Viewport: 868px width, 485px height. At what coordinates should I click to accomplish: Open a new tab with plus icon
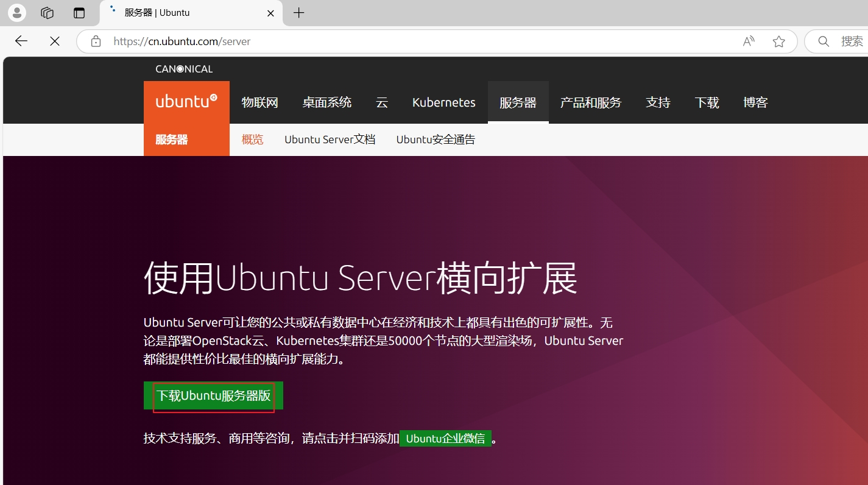coord(298,13)
